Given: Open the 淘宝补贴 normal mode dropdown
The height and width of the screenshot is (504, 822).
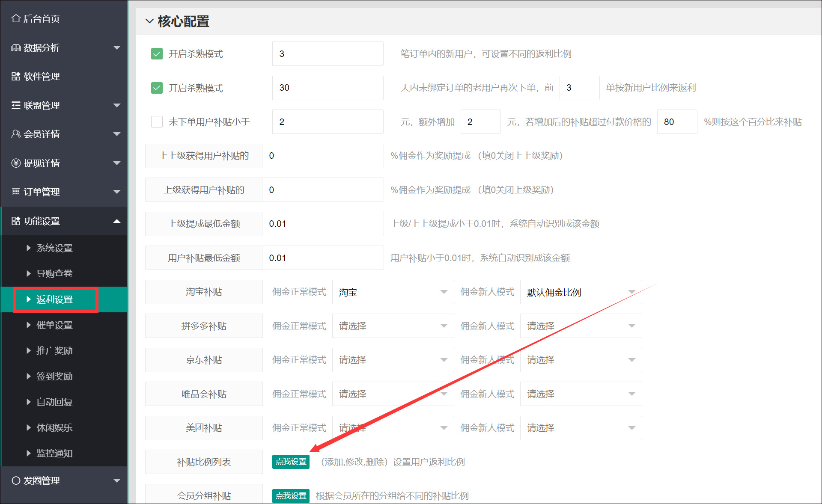Looking at the screenshot, I should click(x=393, y=292).
